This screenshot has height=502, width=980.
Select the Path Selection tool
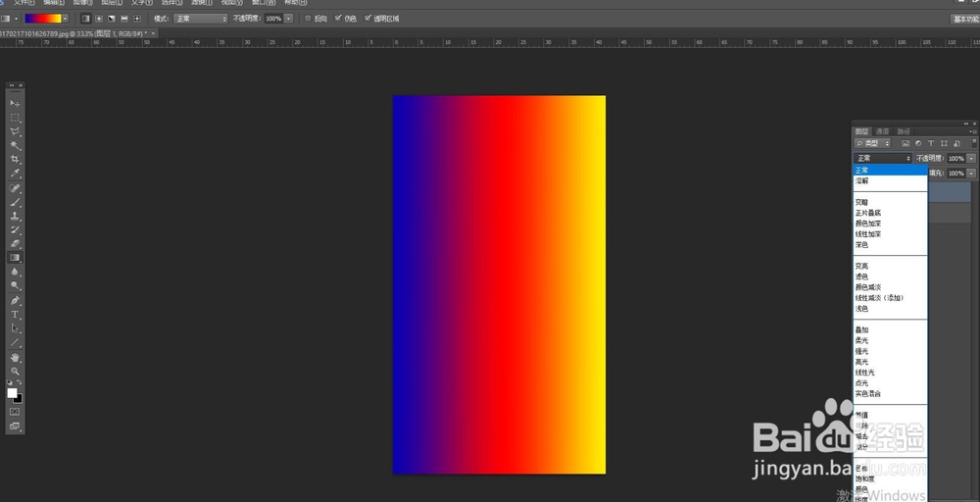point(15,328)
